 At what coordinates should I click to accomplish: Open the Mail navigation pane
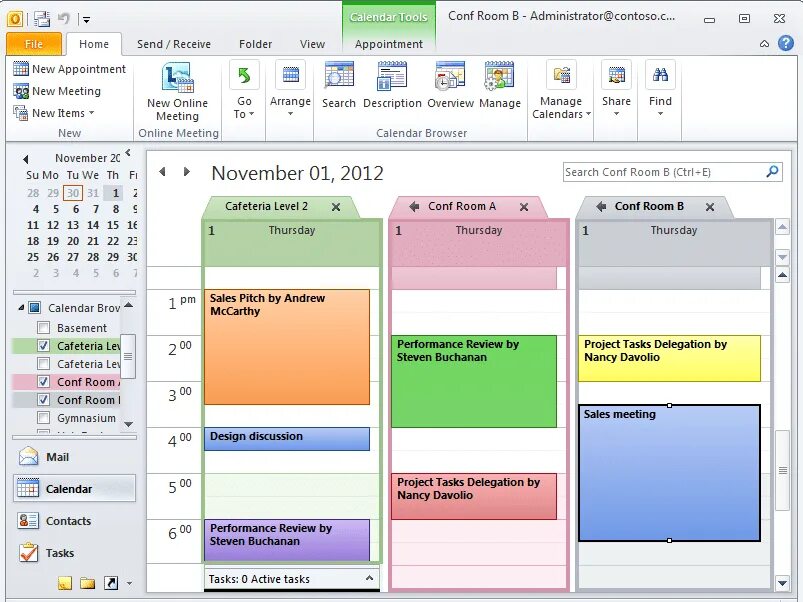pos(74,457)
